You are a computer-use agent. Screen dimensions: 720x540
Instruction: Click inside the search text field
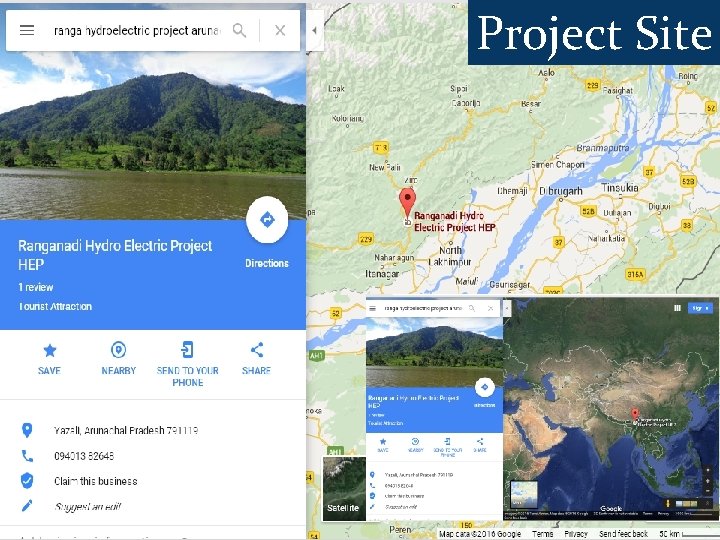[137, 30]
